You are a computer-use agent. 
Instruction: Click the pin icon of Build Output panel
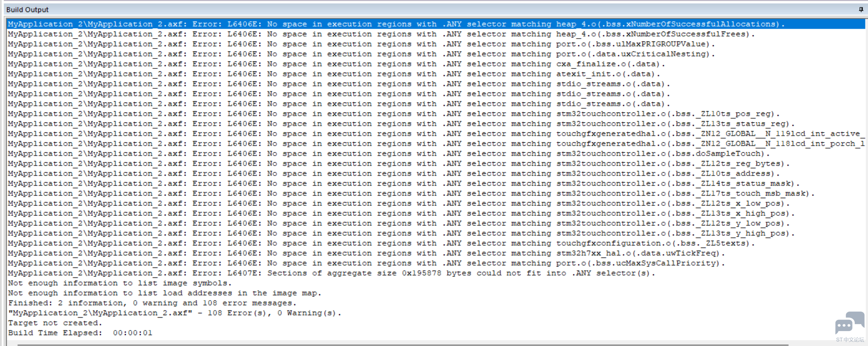click(x=861, y=10)
